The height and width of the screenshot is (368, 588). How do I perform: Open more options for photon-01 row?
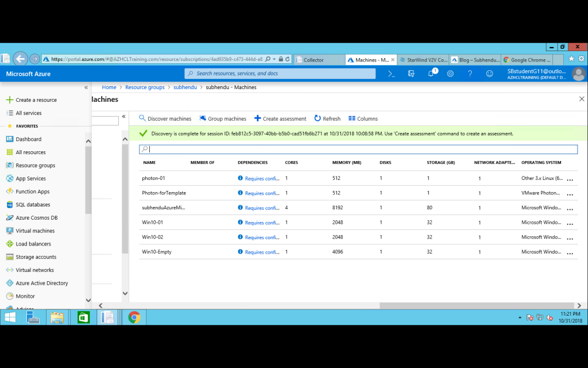coord(570,180)
